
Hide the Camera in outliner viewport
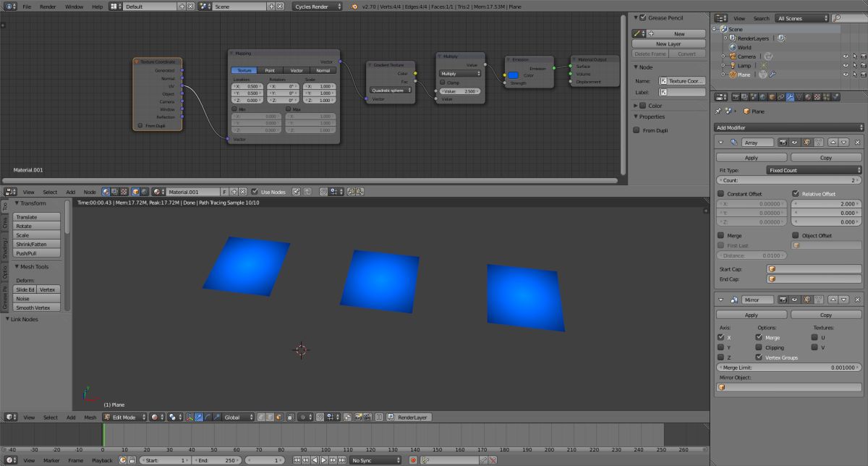click(x=845, y=56)
